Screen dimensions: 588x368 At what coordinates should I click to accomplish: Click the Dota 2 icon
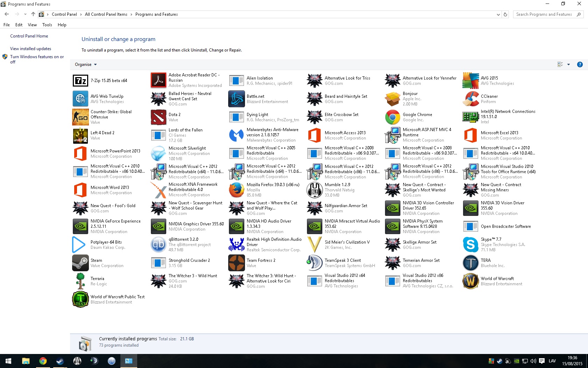click(158, 117)
